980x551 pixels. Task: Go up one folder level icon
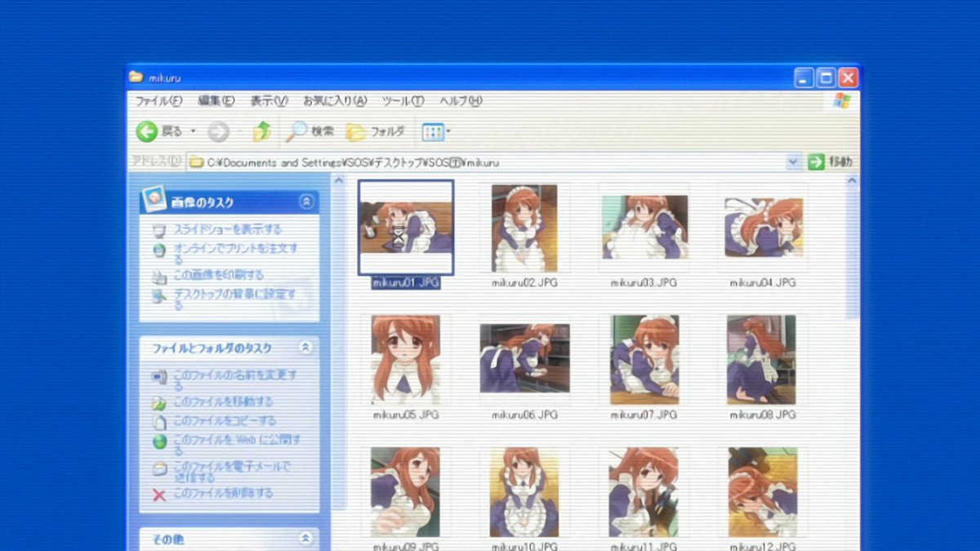click(261, 131)
